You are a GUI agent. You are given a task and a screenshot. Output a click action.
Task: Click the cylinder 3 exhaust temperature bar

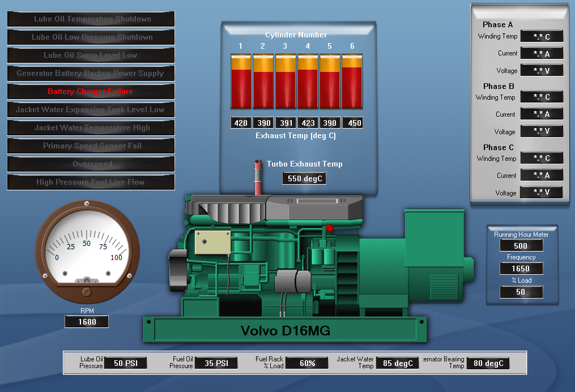(286, 82)
